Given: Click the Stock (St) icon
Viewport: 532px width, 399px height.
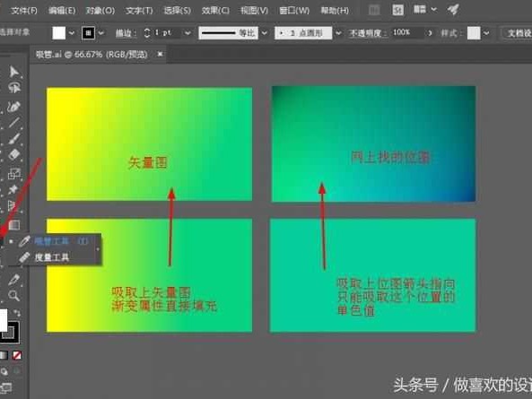Looking at the screenshot, I should (x=398, y=10).
